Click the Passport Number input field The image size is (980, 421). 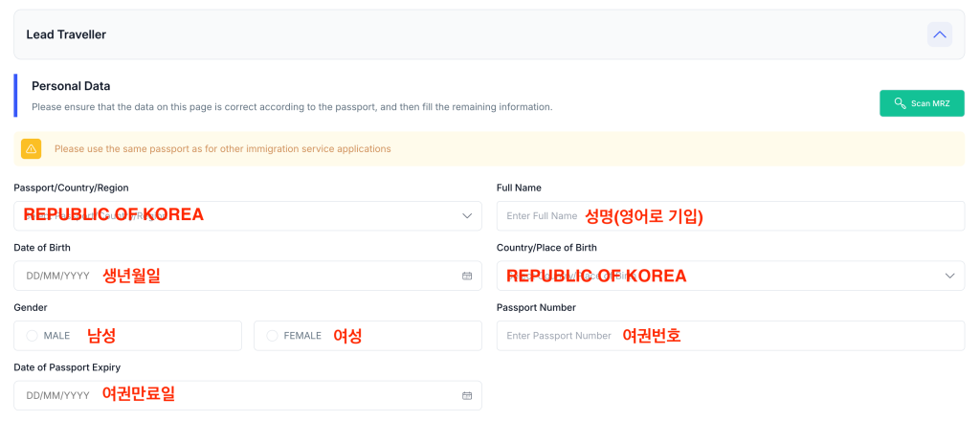tap(730, 336)
